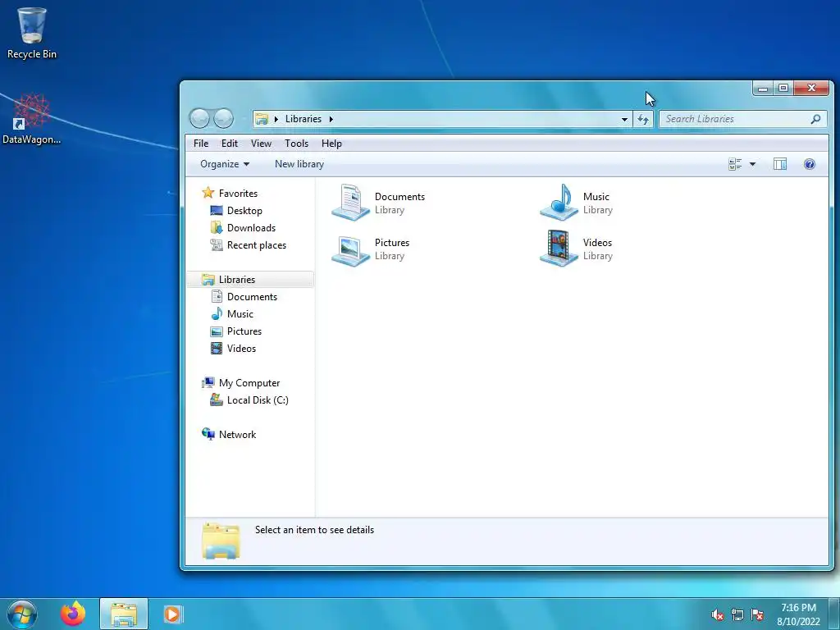Click the New library button

(x=299, y=164)
